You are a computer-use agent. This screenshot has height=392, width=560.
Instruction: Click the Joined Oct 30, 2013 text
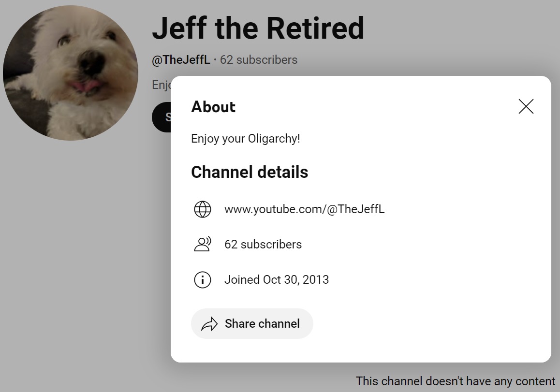coord(277,279)
